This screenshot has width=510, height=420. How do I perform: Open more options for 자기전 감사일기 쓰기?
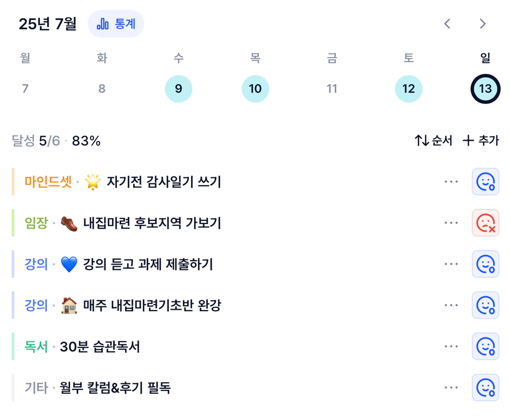(x=451, y=181)
